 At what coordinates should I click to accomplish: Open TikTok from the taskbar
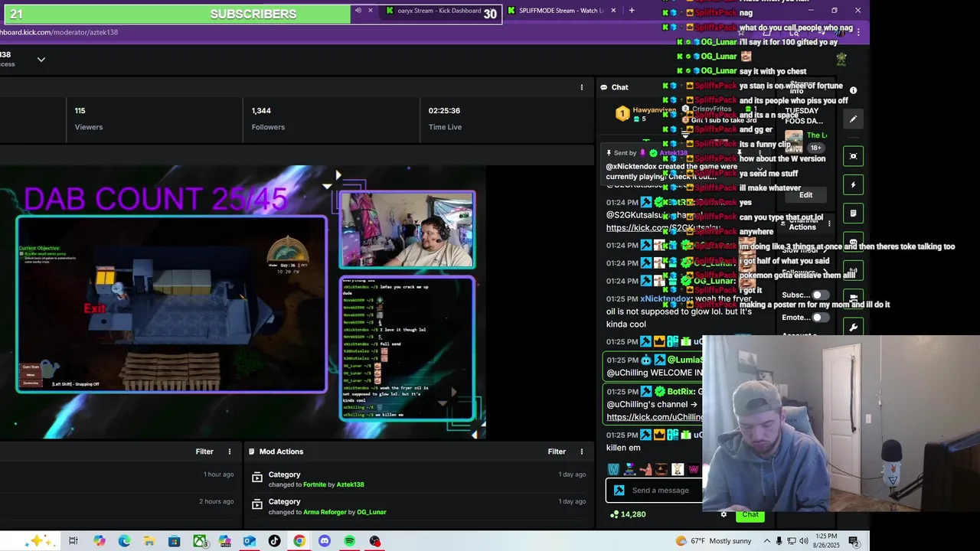point(274,541)
